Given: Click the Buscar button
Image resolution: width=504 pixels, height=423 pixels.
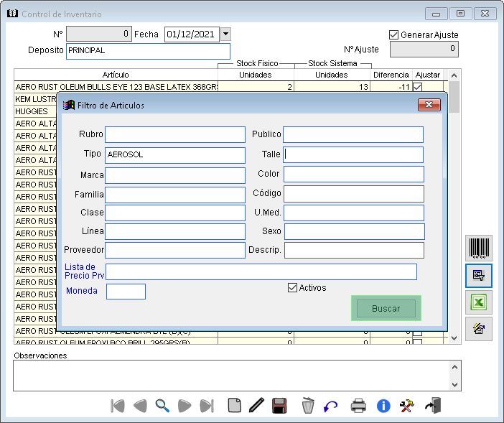Looking at the screenshot, I should 386,309.
